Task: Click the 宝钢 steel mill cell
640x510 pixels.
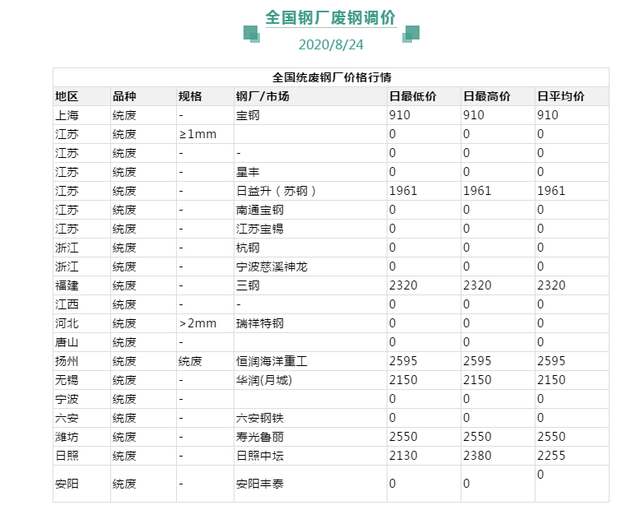Action: click(247, 115)
